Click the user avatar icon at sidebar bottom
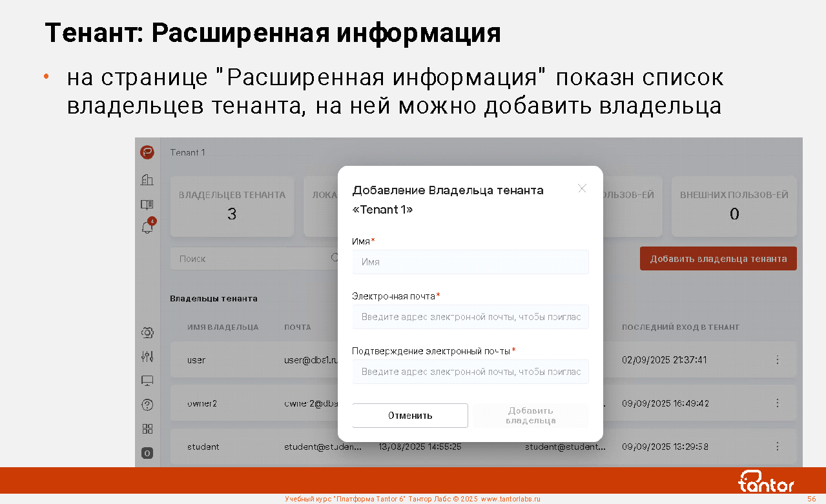The width and height of the screenshot is (826, 504). click(147, 453)
